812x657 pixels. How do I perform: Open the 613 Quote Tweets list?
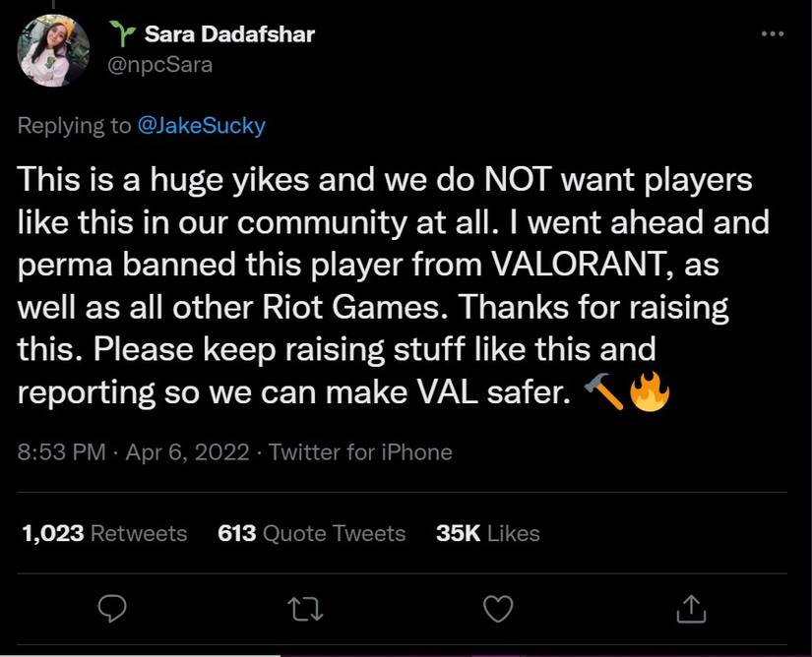310,533
